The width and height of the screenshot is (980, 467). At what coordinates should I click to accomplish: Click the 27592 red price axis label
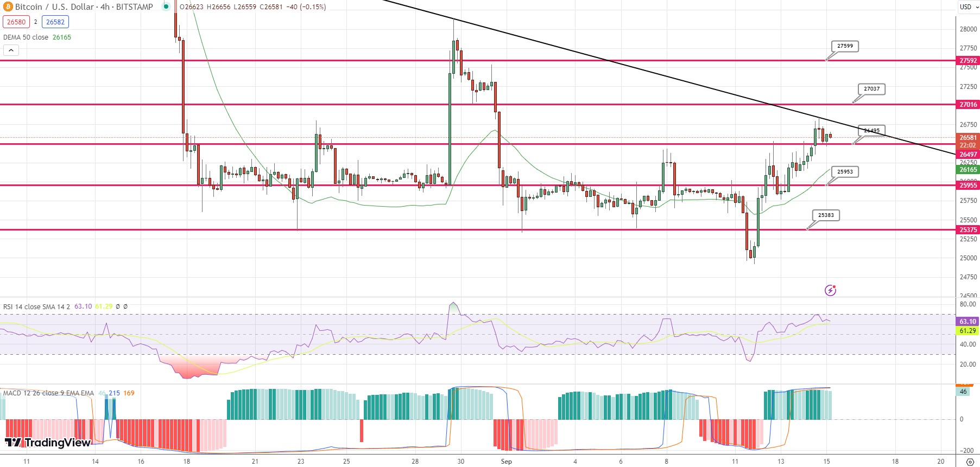click(968, 61)
